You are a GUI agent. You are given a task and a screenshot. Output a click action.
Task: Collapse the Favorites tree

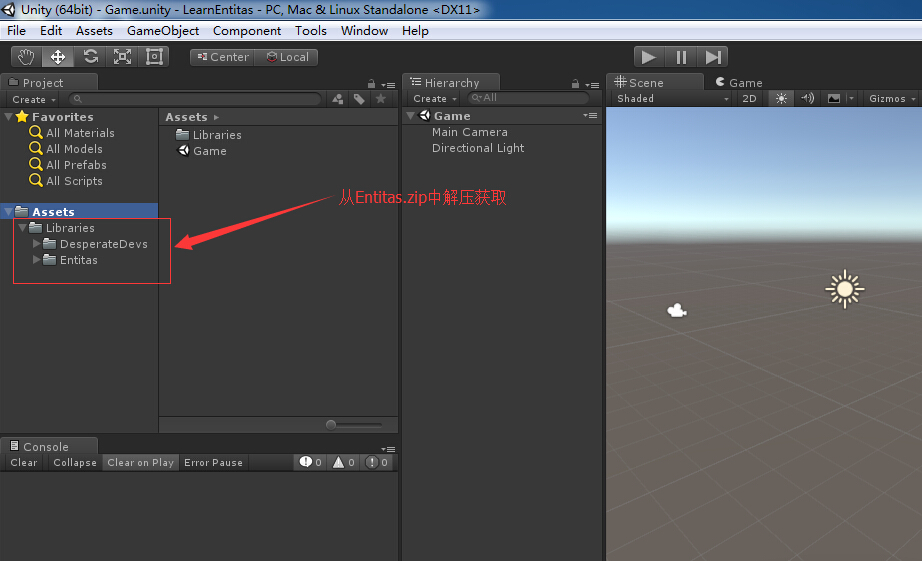(8, 116)
